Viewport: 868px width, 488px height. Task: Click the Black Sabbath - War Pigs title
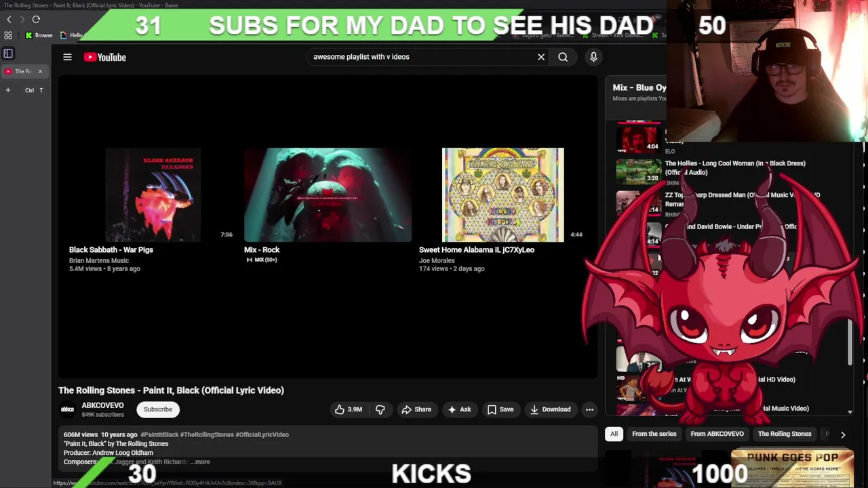pos(111,249)
